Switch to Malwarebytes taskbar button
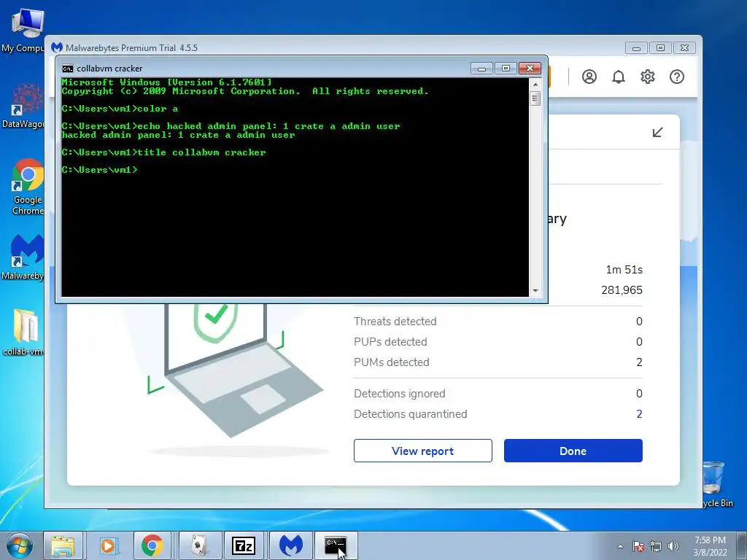Image resolution: width=747 pixels, height=560 pixels. [291, 545]
